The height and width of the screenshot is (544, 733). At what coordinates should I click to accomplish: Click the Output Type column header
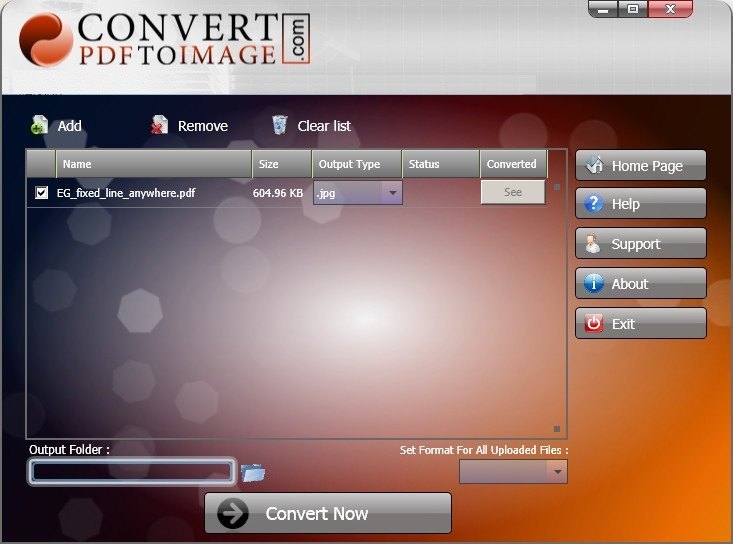[357, 164]
